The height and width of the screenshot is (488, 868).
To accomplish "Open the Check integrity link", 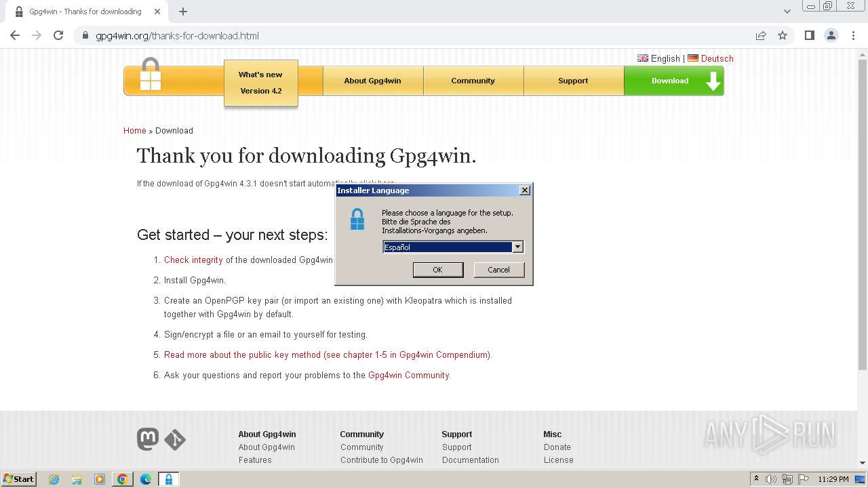I will tap(193, 260).
